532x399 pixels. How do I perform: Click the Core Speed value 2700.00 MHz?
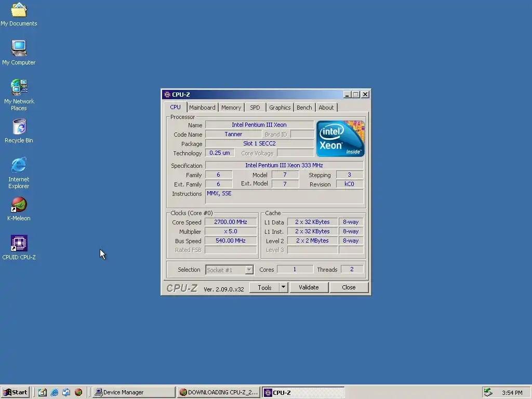231,222
